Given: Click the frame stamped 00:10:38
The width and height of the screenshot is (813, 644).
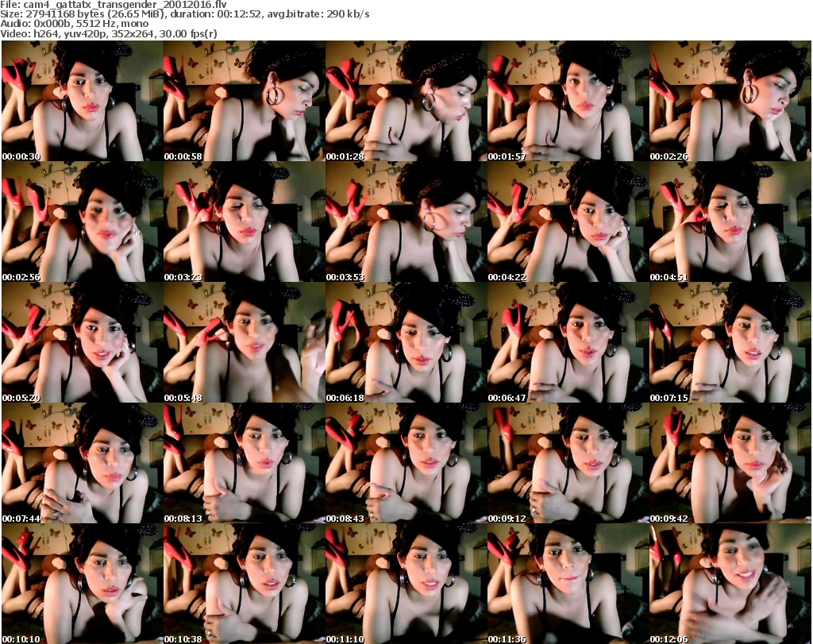Looking at the screenshot, I should pyautogui.click(x=245, y=584).
